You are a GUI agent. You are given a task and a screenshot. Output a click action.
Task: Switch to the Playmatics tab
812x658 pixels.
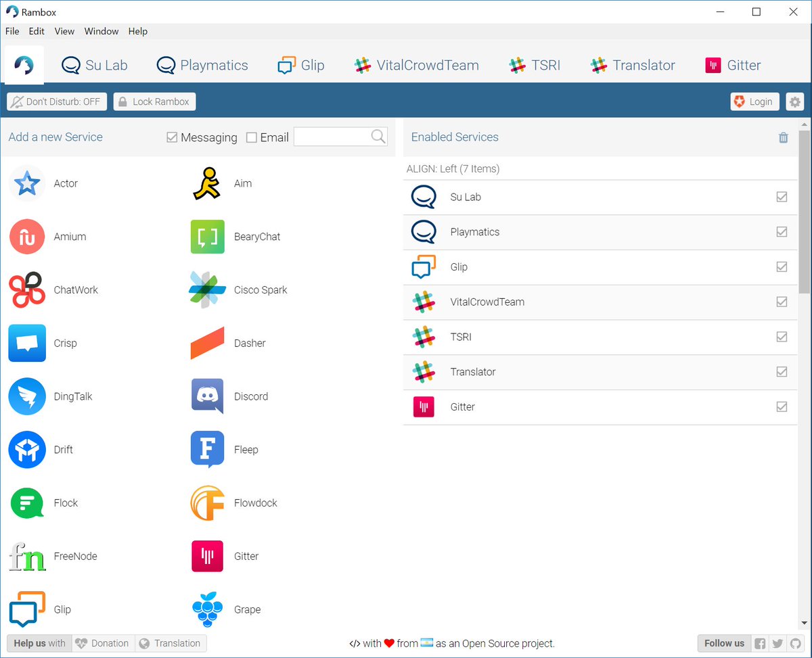(202, 65)
